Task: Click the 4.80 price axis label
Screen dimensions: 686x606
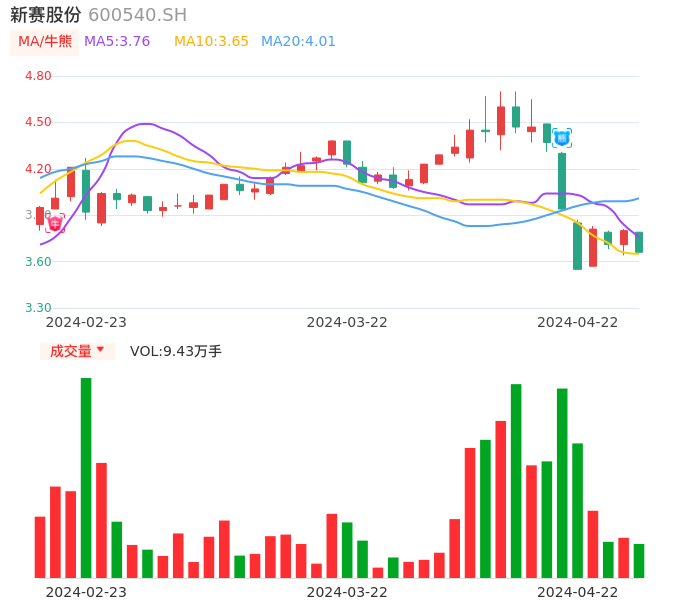Action: tap(38, 76)
